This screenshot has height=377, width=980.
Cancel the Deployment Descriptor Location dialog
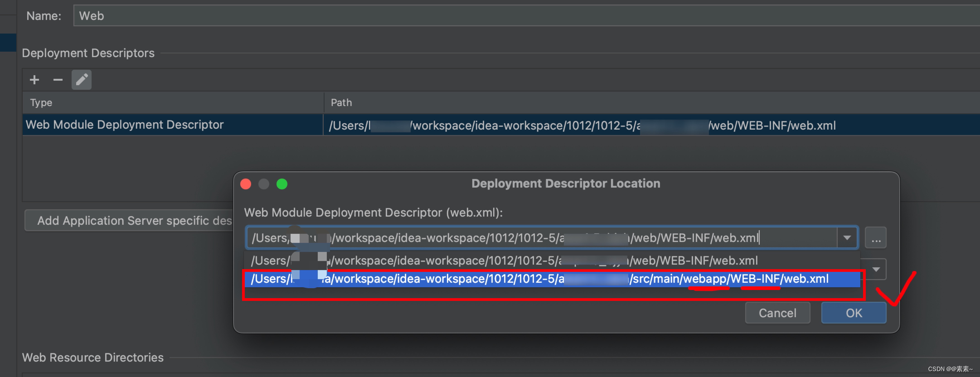point(777,313)
